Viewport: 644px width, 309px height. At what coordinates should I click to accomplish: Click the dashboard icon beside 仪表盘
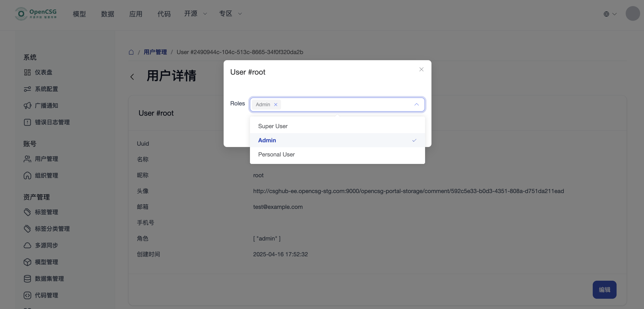[27, 72]
